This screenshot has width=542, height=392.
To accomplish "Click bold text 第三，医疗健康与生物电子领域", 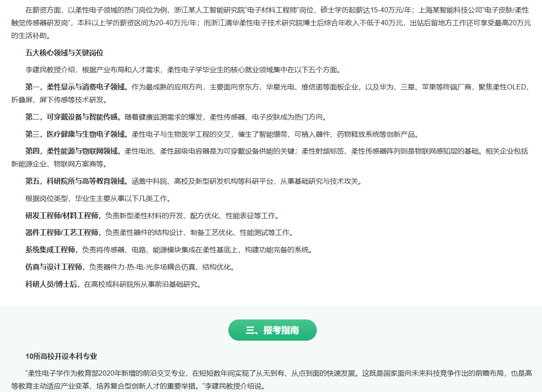I will 77,135.
